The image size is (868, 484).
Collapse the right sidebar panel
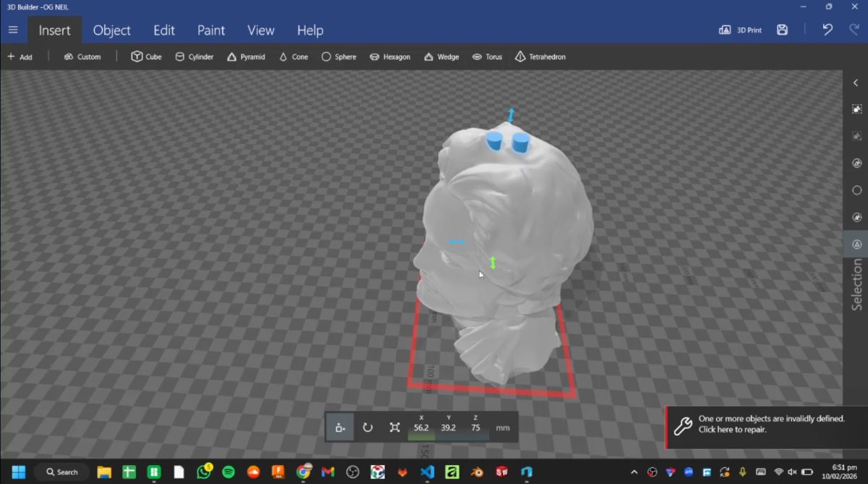tap(856, 82)
